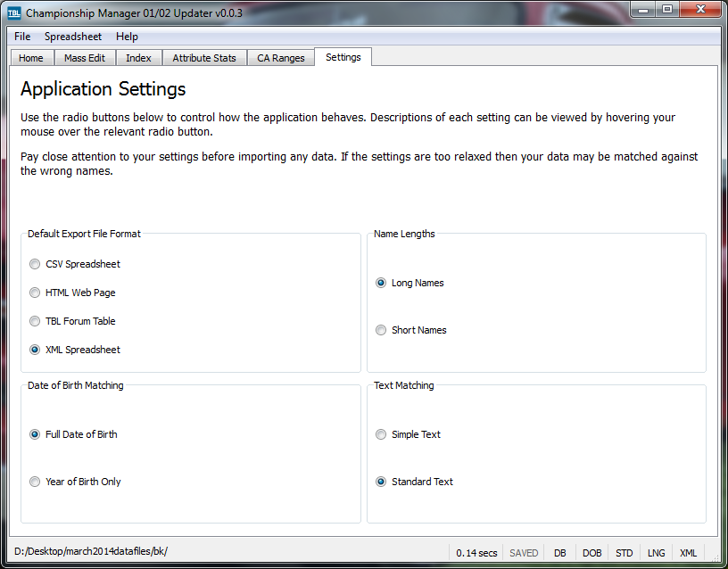
Task: Close the Championship Manager Updater window
Action: 701,10
